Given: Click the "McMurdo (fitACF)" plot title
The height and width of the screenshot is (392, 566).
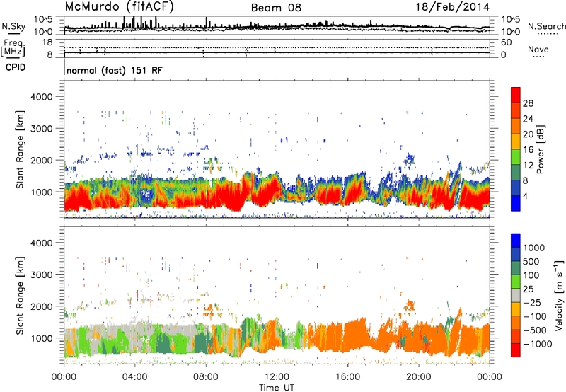Looking at the screenshot, I should pyautogui.click(x=119, y=7).
